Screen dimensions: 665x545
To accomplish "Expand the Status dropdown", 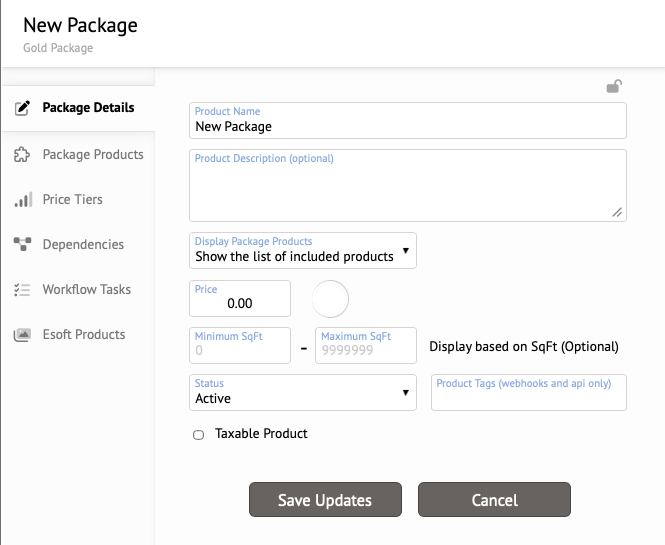I will 303,392.
